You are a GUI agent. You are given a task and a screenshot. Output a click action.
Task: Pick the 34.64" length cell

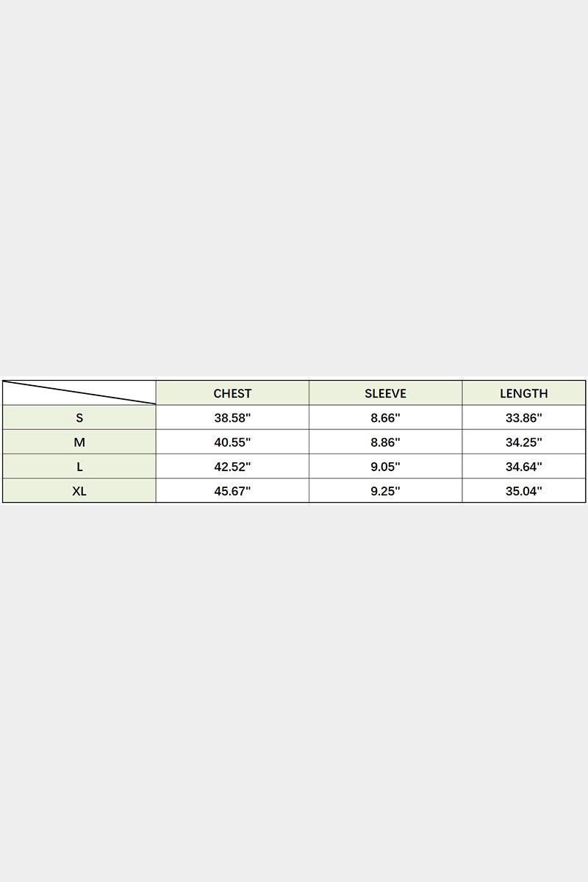pos(523,466)
